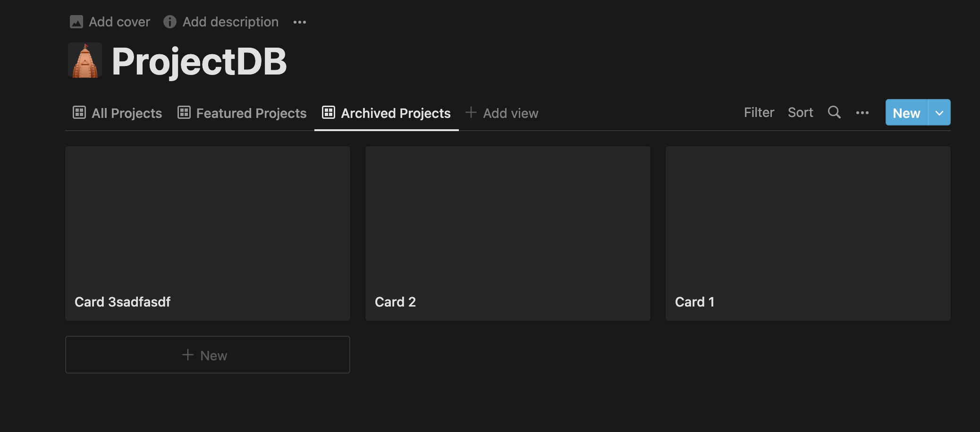Open the page options ellipsis near Add description
This screenshot has width=980, height=432.
click(300, 22)
